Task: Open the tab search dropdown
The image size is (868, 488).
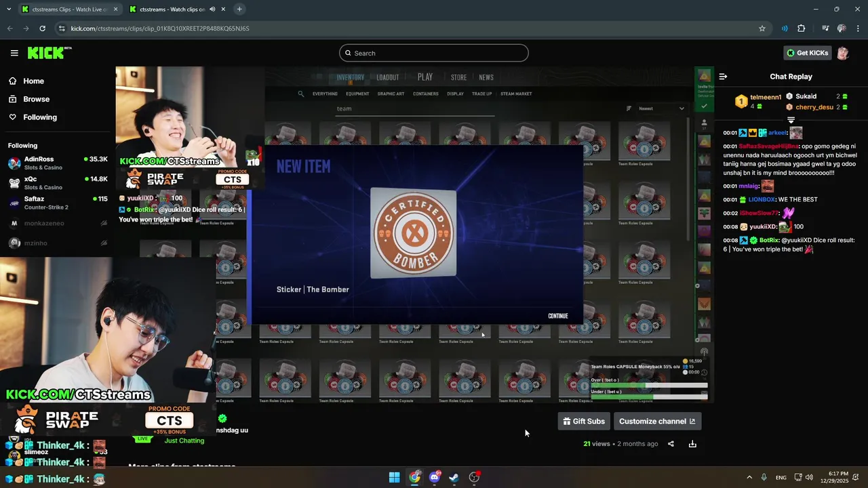Action: coord(9,9)
